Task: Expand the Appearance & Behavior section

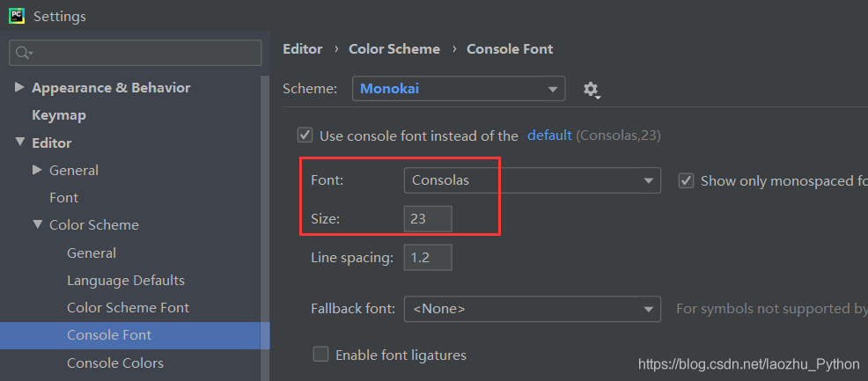Action: [19, 87]
